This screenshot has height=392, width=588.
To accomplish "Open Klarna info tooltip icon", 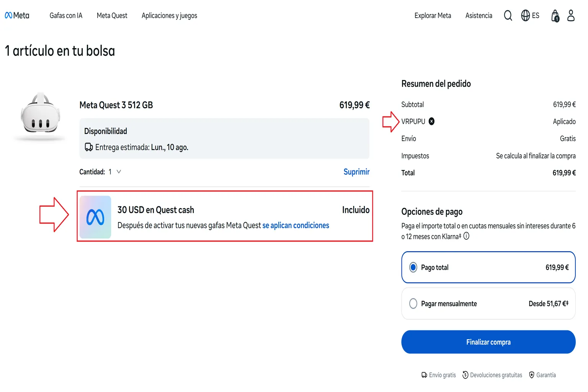I will (466, 236).
